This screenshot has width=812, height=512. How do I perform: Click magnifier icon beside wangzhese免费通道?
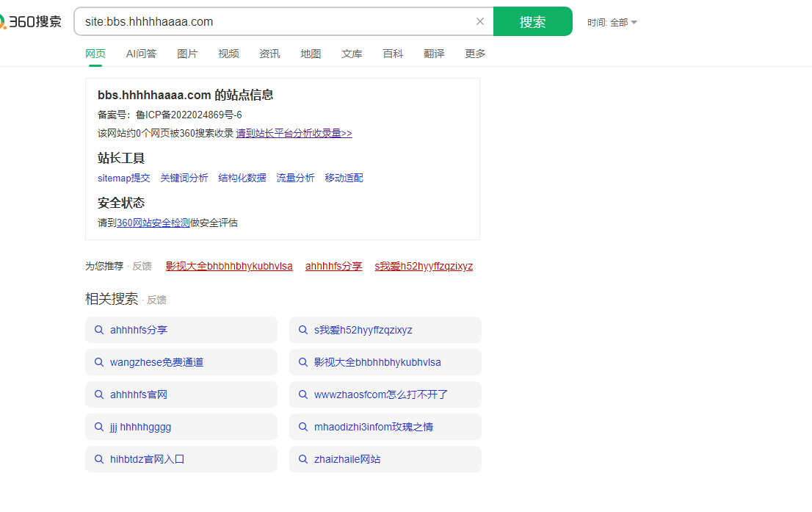99,362
